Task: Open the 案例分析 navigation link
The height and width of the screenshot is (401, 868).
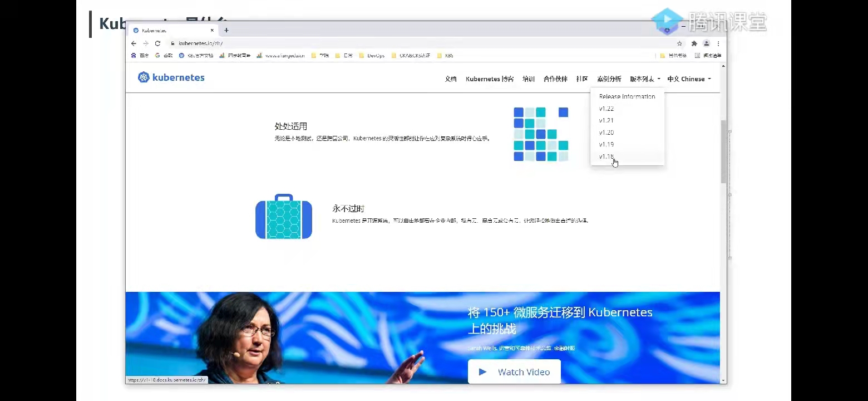Action: (x=609, y=79)
